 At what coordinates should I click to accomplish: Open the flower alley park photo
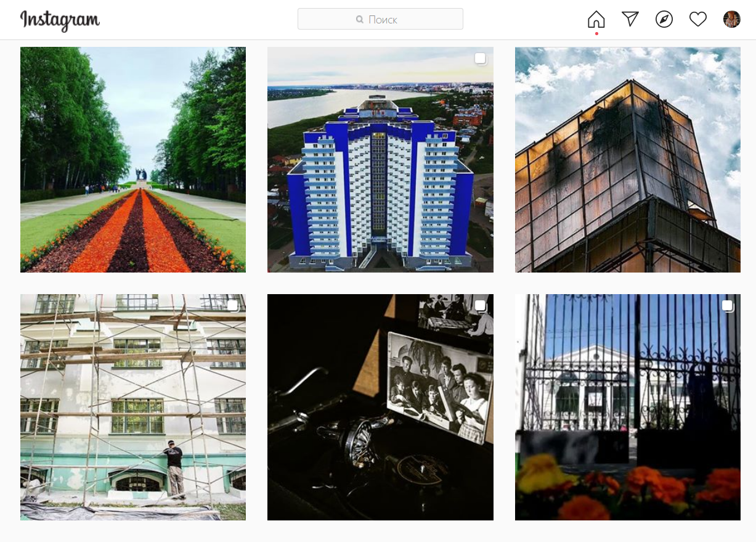133,160
